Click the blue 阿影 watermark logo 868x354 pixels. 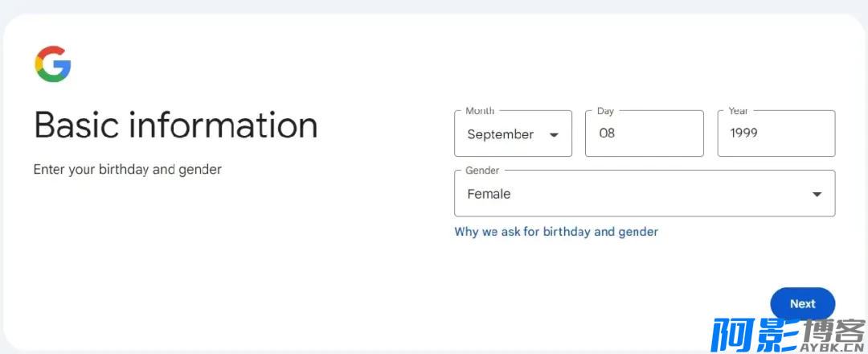tap(755, 335)
